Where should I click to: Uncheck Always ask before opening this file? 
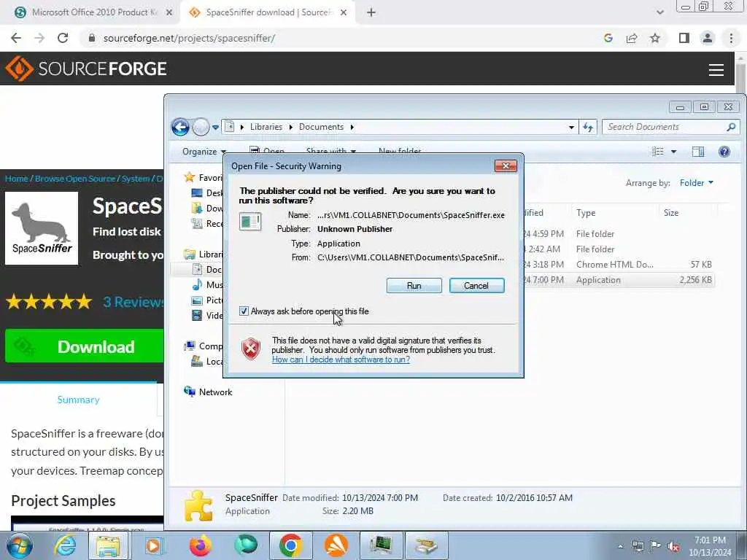coord(244,311)
